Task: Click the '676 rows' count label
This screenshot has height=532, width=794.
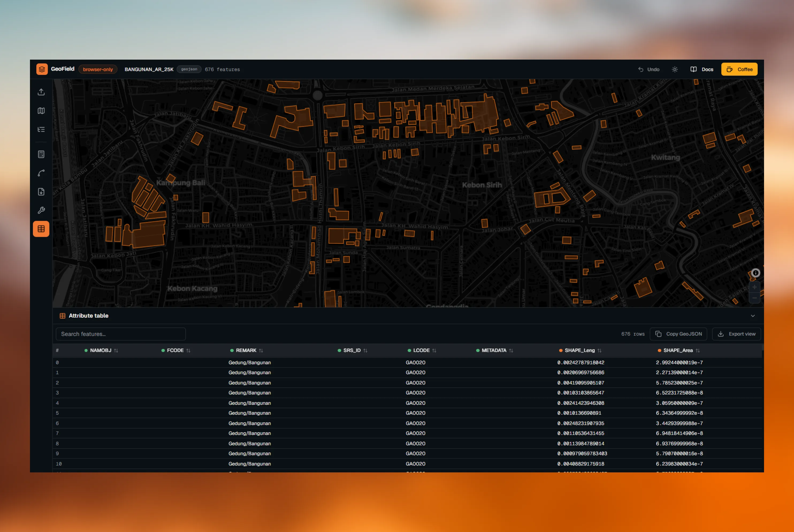Action: 633,334
